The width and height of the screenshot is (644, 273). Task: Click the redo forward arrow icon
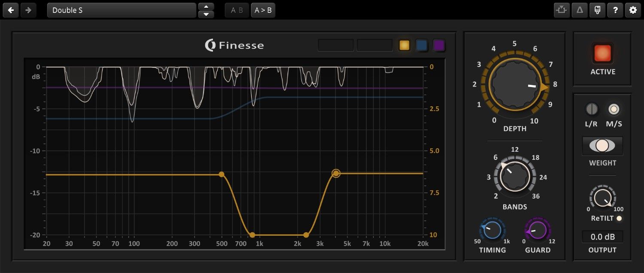(28, 10)
